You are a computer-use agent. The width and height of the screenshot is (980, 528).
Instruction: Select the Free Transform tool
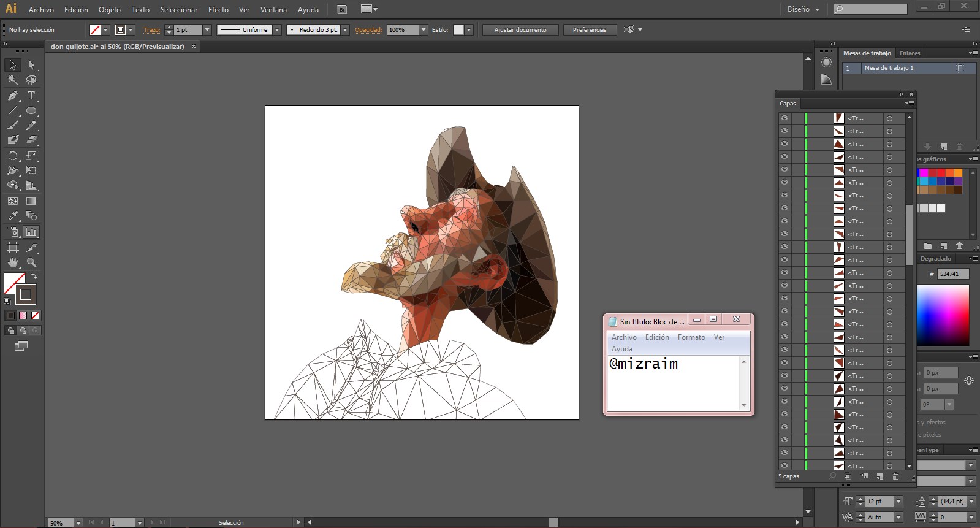(31, 170)
